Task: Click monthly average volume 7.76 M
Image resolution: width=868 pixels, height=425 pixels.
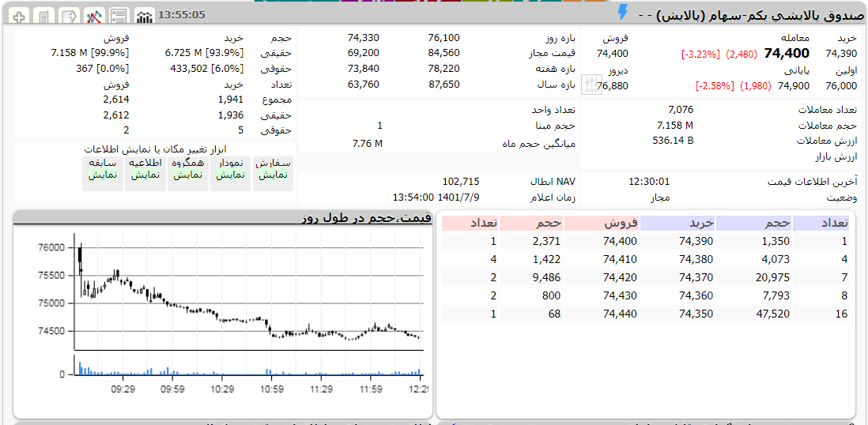Action: click(x=368, y=144)
